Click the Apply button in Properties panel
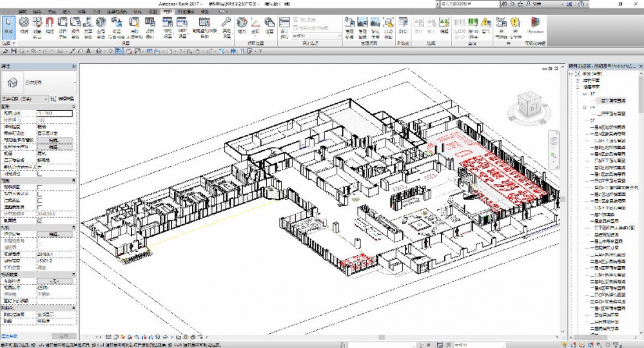The height and width of the screenshot is (348, 644). click(63, 336)
